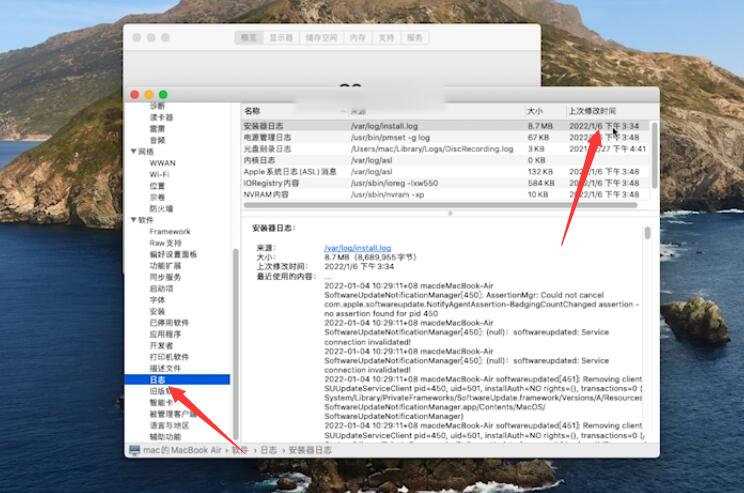This screenshot has height=493, width=744.
Task: Click /usr/sbin/nvram -xp source cell
Action: 387,194
